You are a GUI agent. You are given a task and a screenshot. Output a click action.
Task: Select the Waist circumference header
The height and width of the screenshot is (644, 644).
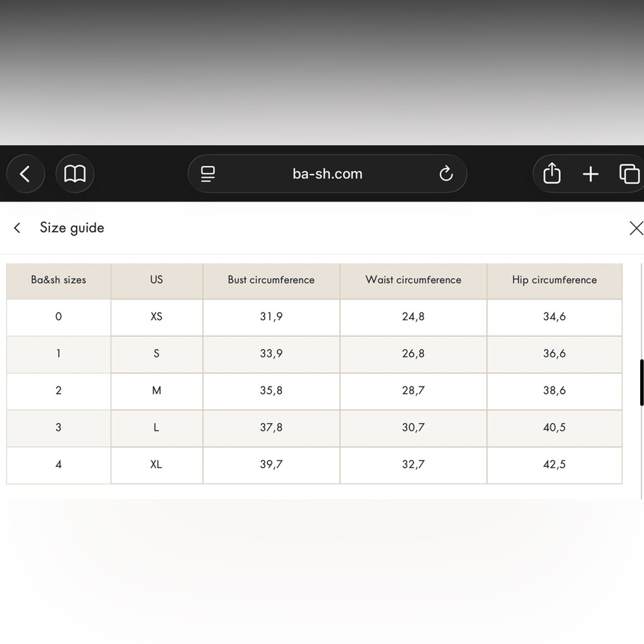[413, 280]
